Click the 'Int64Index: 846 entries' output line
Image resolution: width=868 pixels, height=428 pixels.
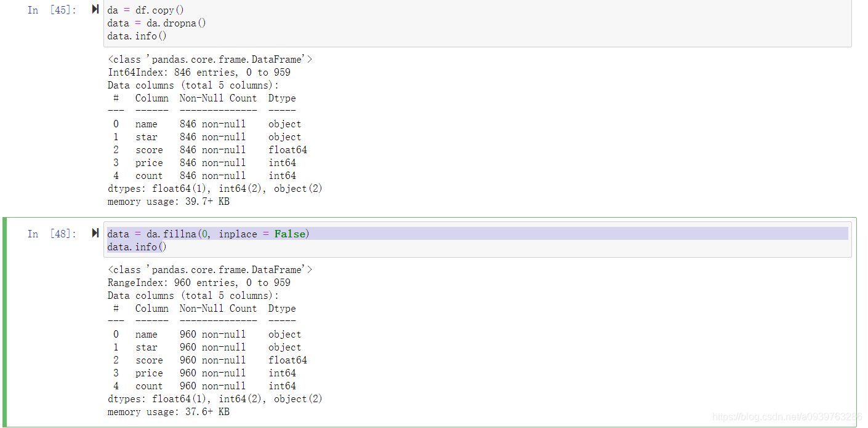(199, 73)
